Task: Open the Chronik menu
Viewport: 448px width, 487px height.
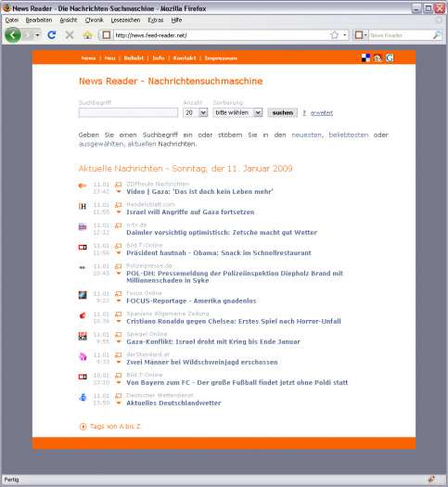Action: 94,20
